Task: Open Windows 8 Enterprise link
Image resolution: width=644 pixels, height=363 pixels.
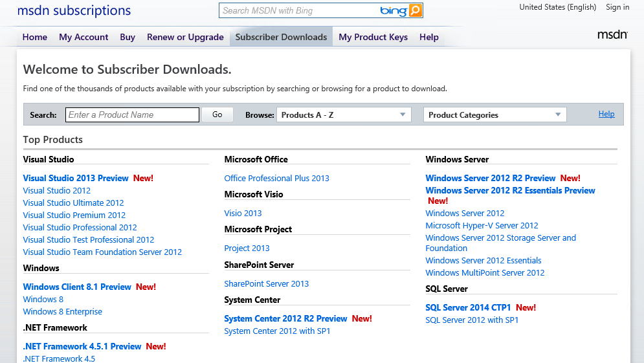Action: click(62, 312)
